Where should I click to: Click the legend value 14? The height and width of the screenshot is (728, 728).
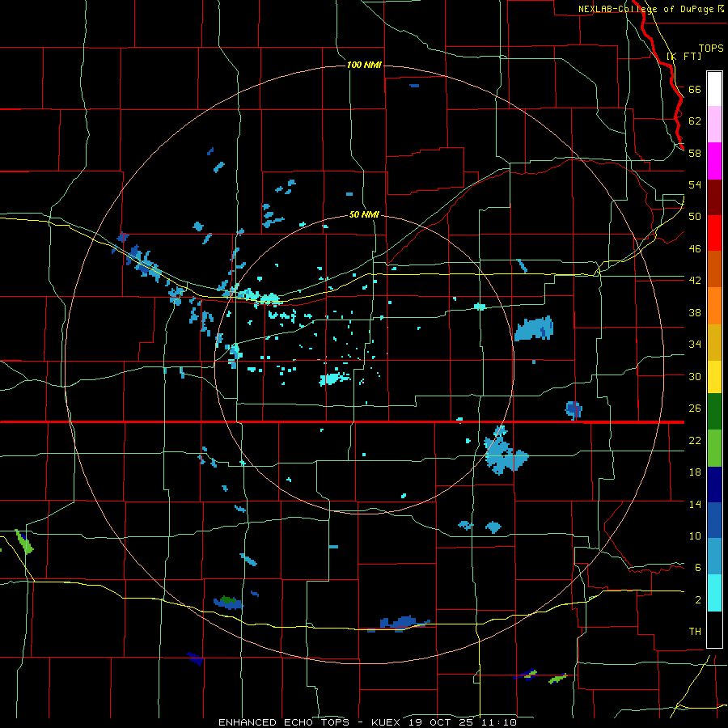pyautogui.click(x=695, y=504)
